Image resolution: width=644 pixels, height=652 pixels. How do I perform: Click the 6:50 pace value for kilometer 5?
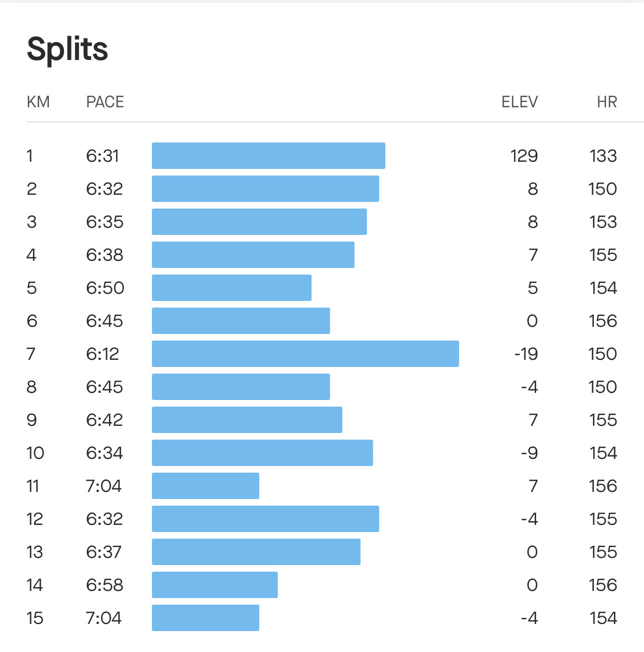coord(105,288)
